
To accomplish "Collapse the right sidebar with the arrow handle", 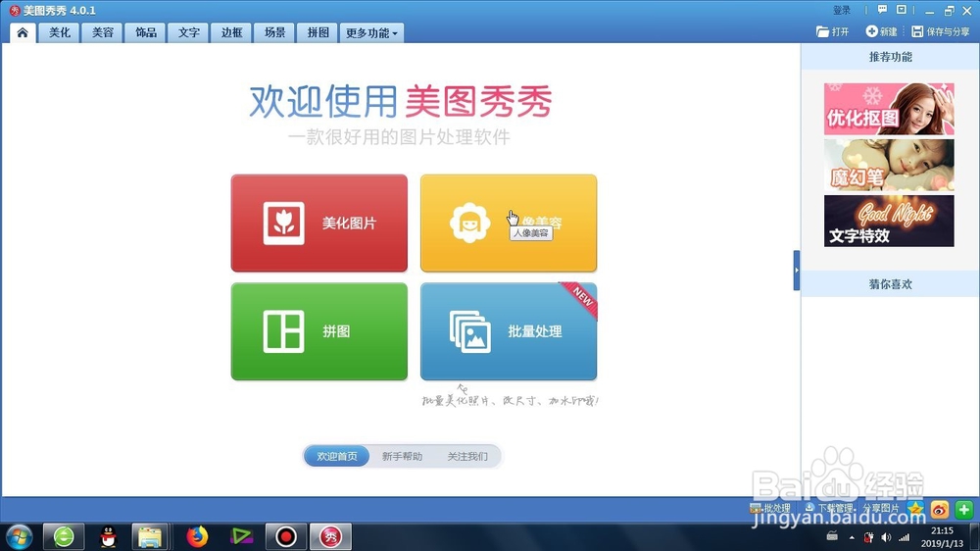I will [x=797, y=271].
